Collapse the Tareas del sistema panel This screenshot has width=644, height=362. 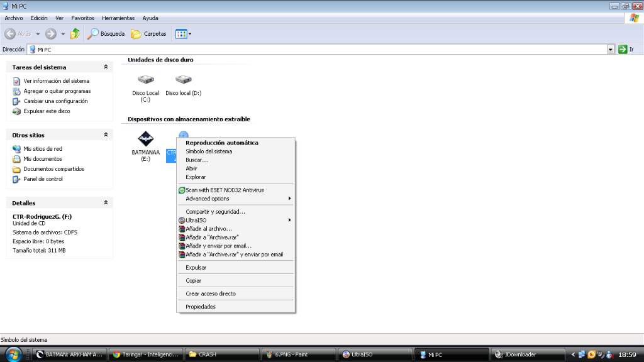(x=106, y=67)
